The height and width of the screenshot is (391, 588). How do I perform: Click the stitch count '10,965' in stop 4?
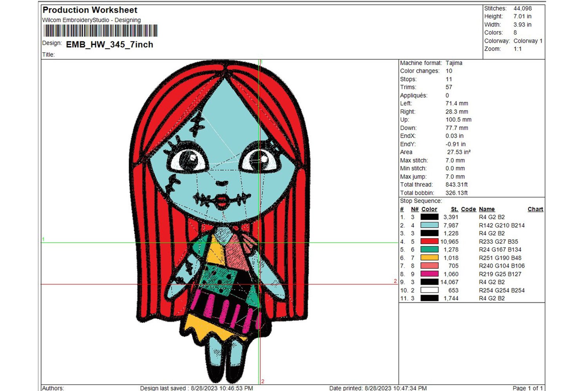(449, 241)
